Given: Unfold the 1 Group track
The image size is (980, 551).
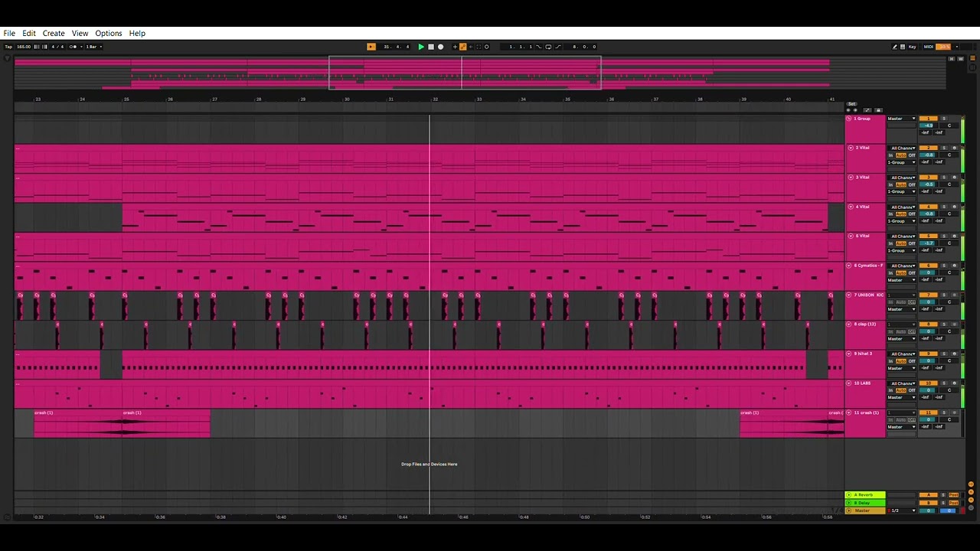Looking at the screenshot, I should 848,119.
